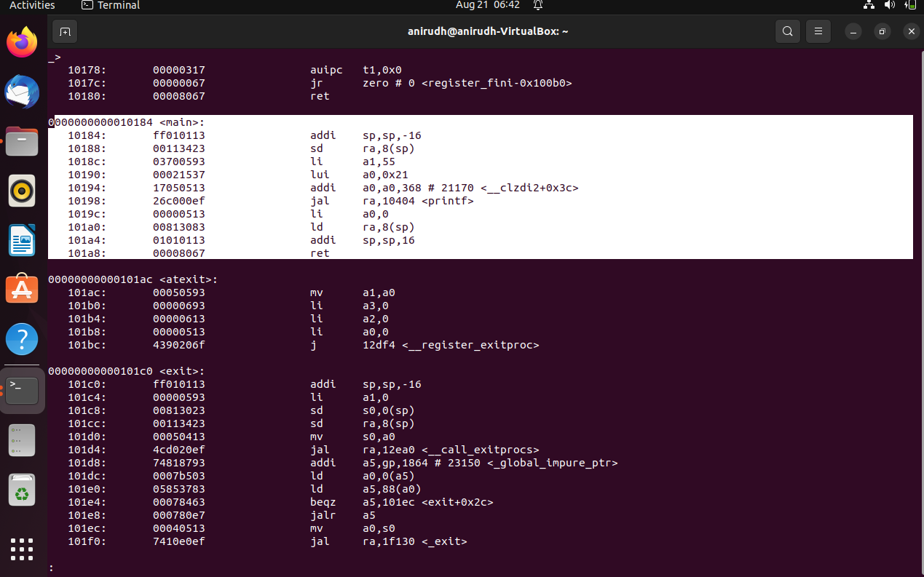Screen dimensions: 924x577
Task: Open the Activities overview
Action: click(x=32, y=5)
